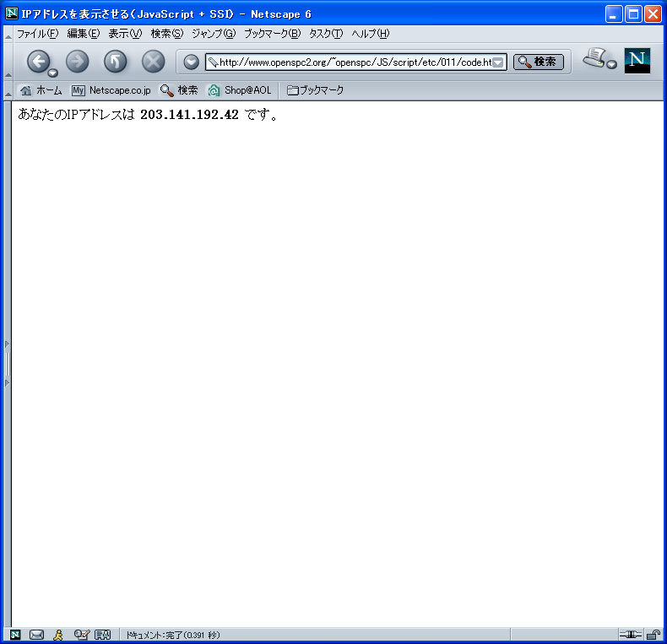Open My Netscape.co.jp toolbar link
The width and height of the screenshot is (667, 644).
111,90
